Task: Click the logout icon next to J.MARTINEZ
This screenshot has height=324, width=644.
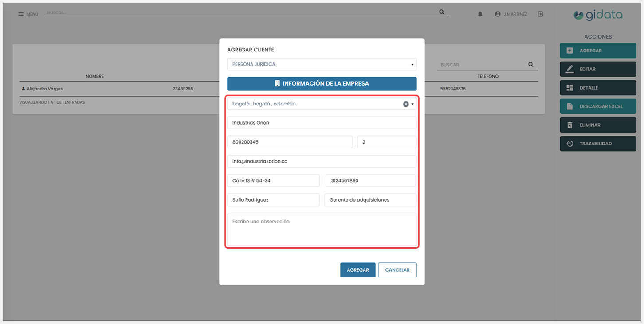Action: click(x=540, y=14)
